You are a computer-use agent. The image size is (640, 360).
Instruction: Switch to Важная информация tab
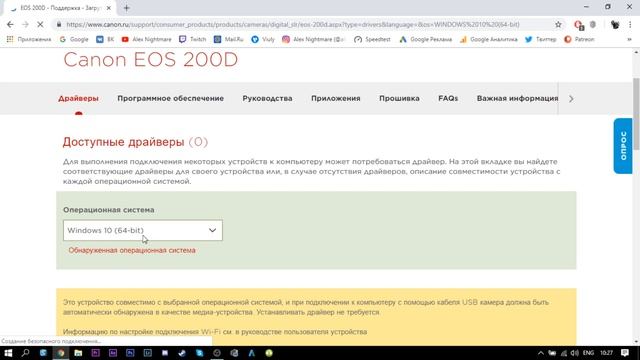(517, 98)
